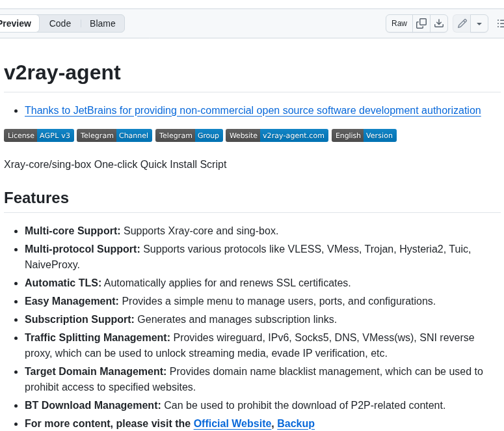Viewport: 504px width, 431px height.
Task: Edit file pencil icon
Action: click(462, 23)
